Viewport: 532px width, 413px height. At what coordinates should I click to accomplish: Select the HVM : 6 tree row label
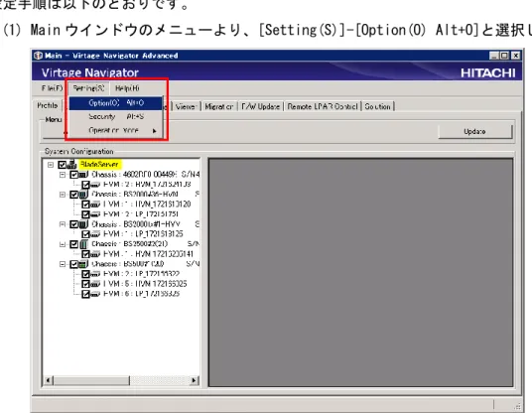(142, 294)
